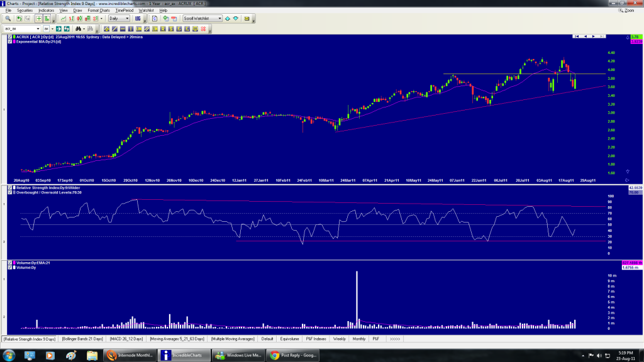Open the File menu

tap(8, 10)
